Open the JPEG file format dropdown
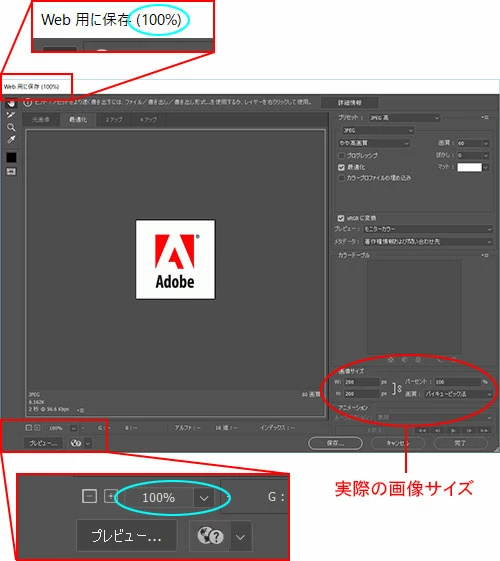The width and height of the screenshot is (500, 561). [x=378, y=130]
